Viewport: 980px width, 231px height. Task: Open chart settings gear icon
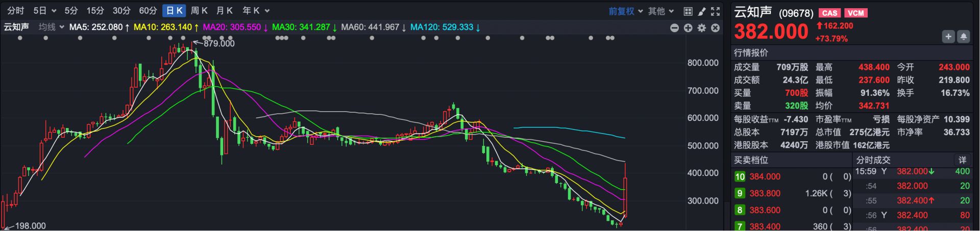pos(702,28)
